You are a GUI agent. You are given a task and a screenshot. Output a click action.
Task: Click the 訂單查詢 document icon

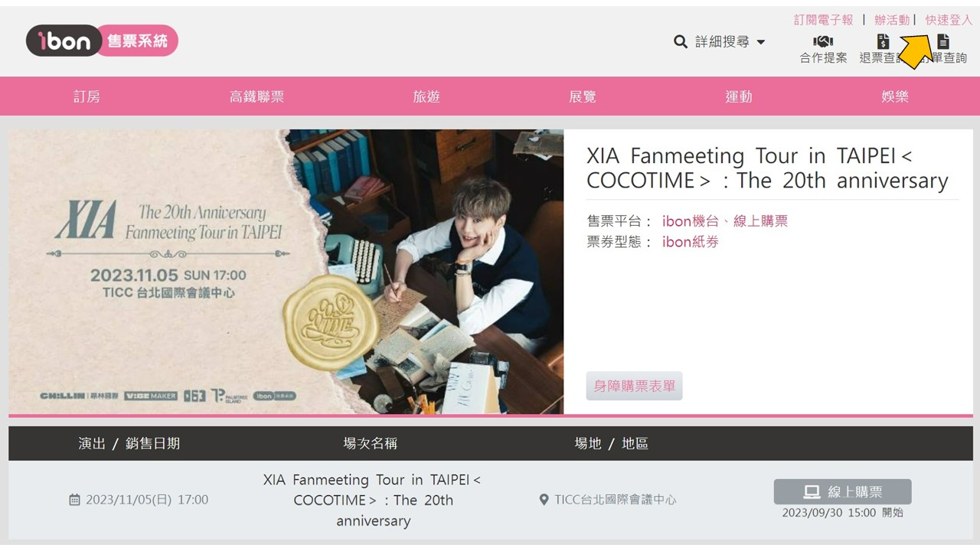[943, 41]
